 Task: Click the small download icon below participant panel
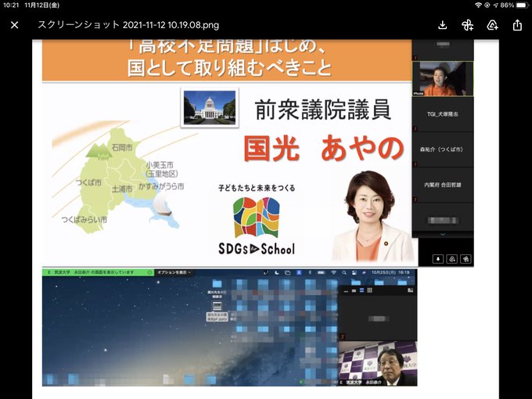point(438,259)
